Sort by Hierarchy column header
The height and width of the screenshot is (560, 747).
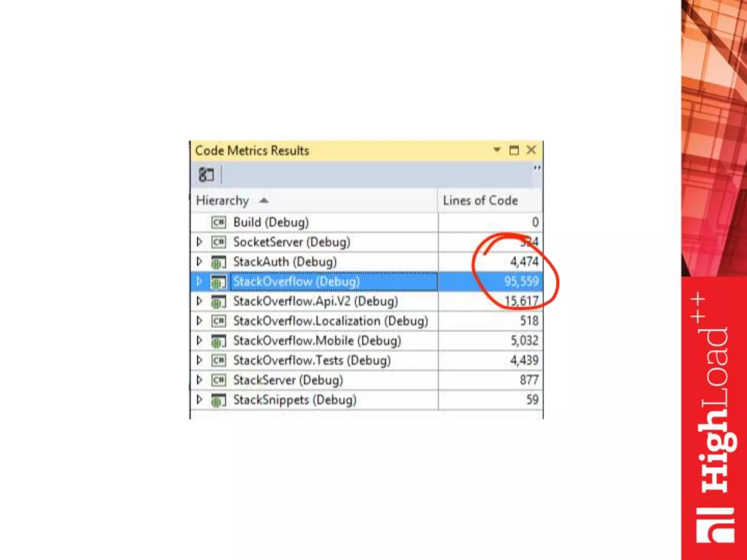click(222, 201)
